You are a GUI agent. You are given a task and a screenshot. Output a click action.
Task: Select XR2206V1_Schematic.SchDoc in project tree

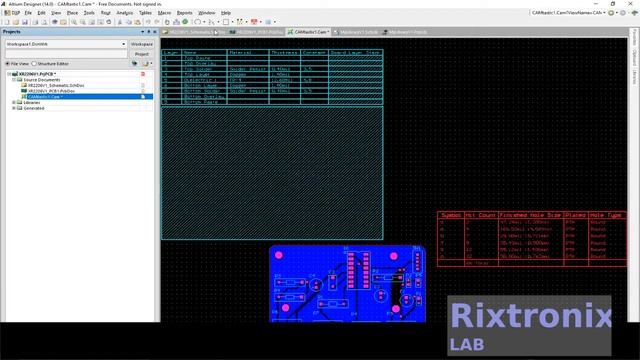(56, 85)
